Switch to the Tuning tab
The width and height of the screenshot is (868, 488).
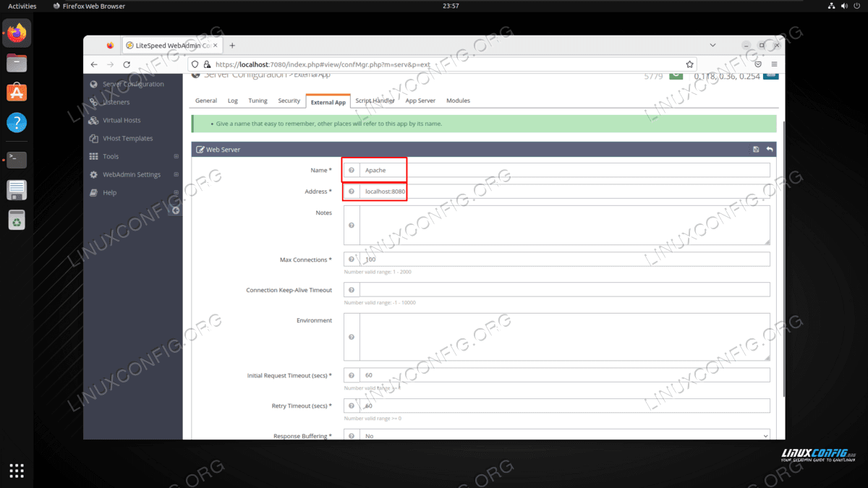[258, 100]
